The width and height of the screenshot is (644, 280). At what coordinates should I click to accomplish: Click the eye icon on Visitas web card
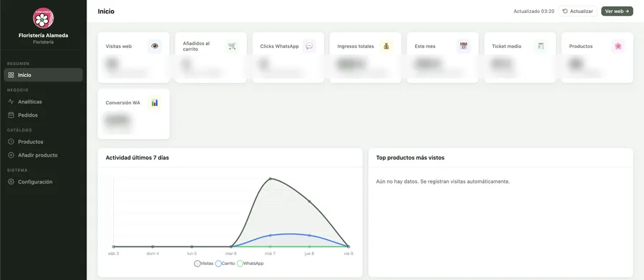pos(155,46)
